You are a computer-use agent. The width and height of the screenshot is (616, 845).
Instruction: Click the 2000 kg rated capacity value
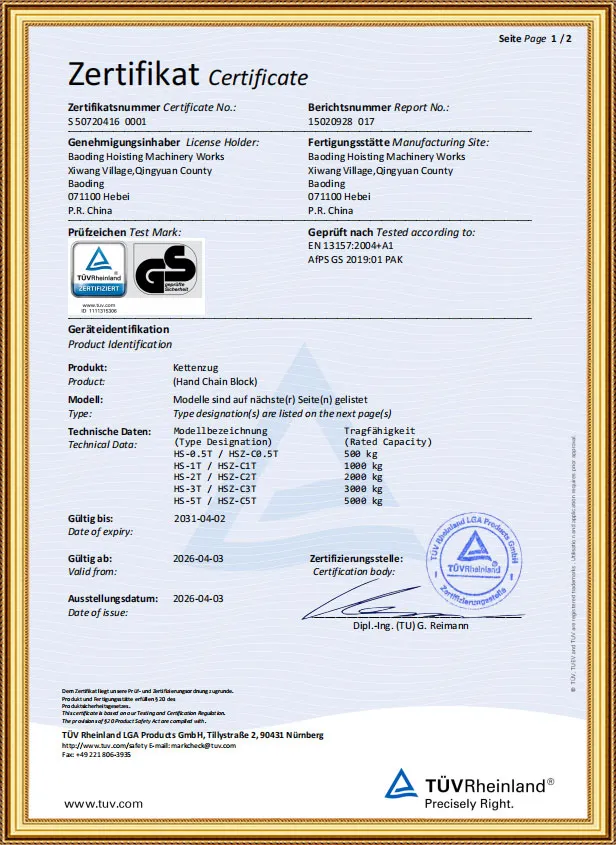coord(363,477)
